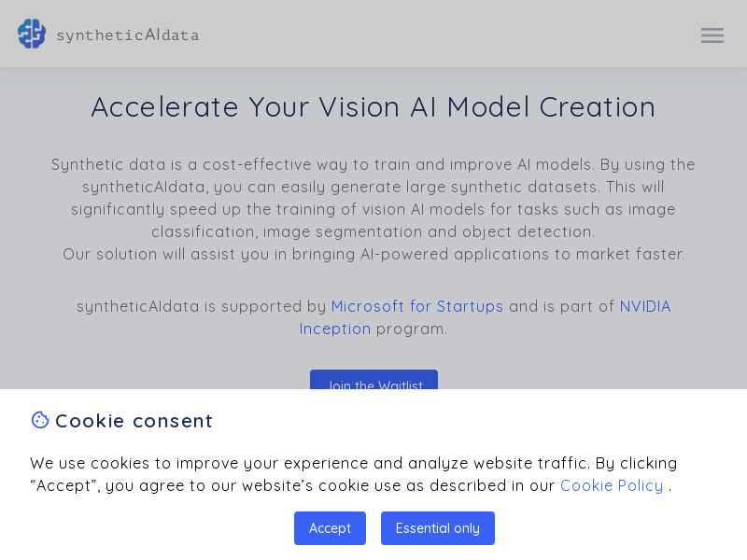The width and height of the screenshot is (747, 560).
Task: Click the Cookie consent heading
Action: coord(134,421)
